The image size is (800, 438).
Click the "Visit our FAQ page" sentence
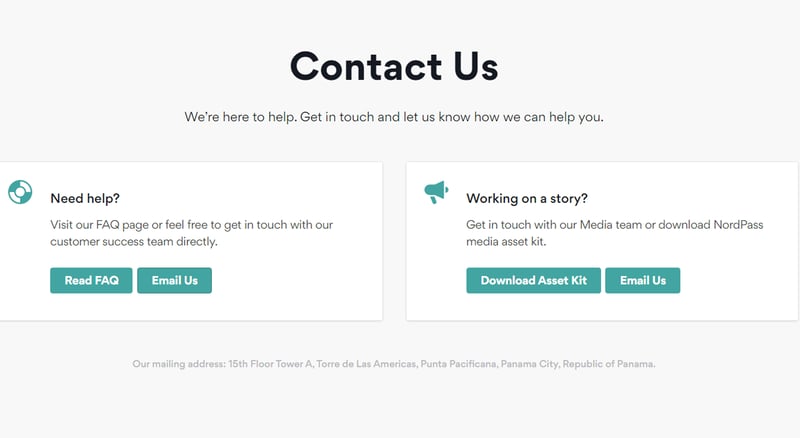(x=110, y=225)
